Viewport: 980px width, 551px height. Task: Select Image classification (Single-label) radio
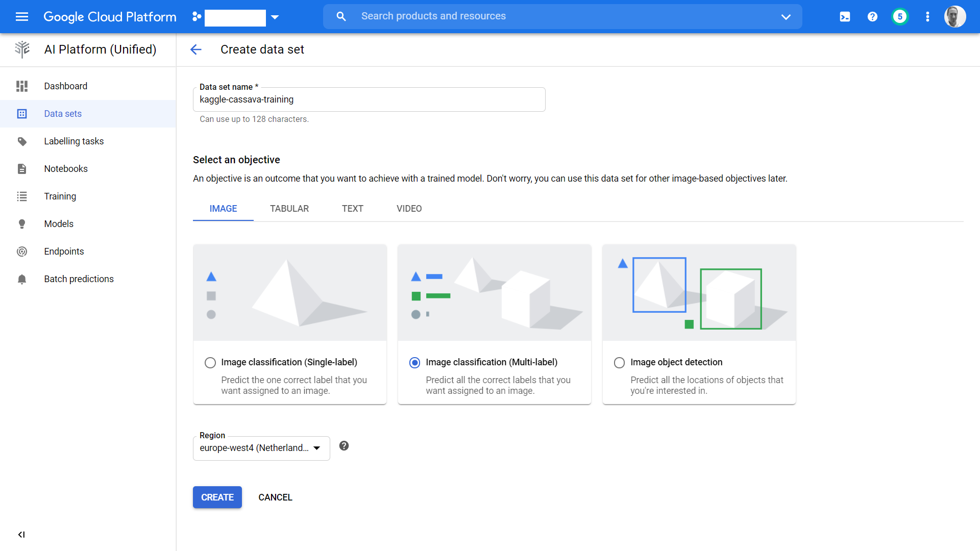(210, 363)
